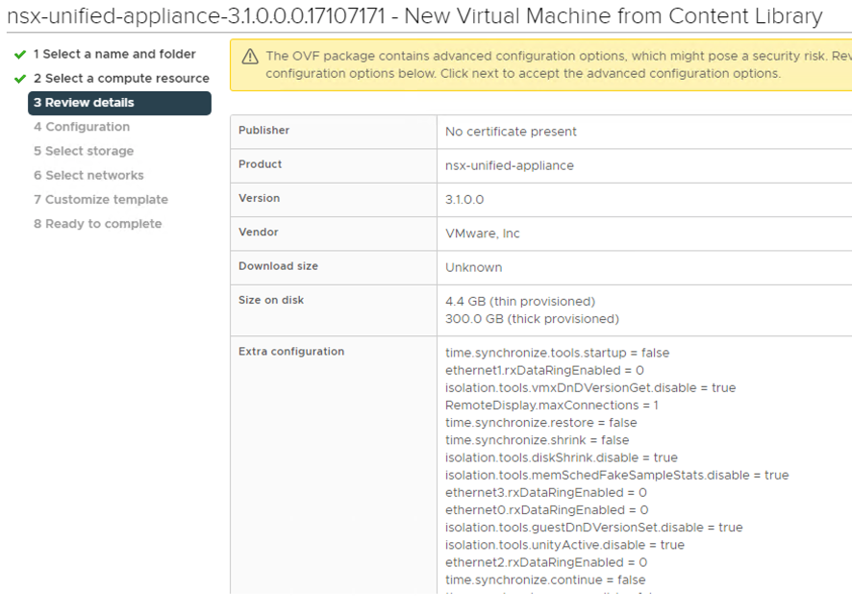Click the Download size label
The image size is (852, 616).
coord(278,266)
